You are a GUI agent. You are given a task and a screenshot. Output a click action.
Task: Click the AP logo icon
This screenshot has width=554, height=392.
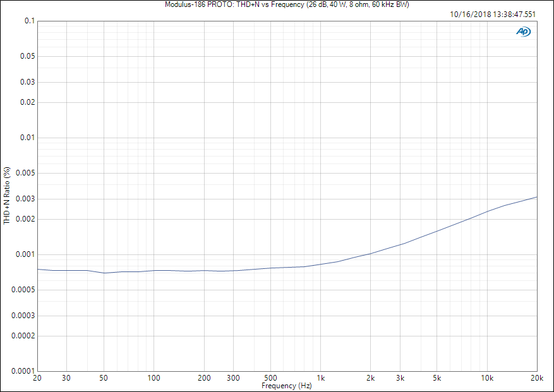click(523, 32)
